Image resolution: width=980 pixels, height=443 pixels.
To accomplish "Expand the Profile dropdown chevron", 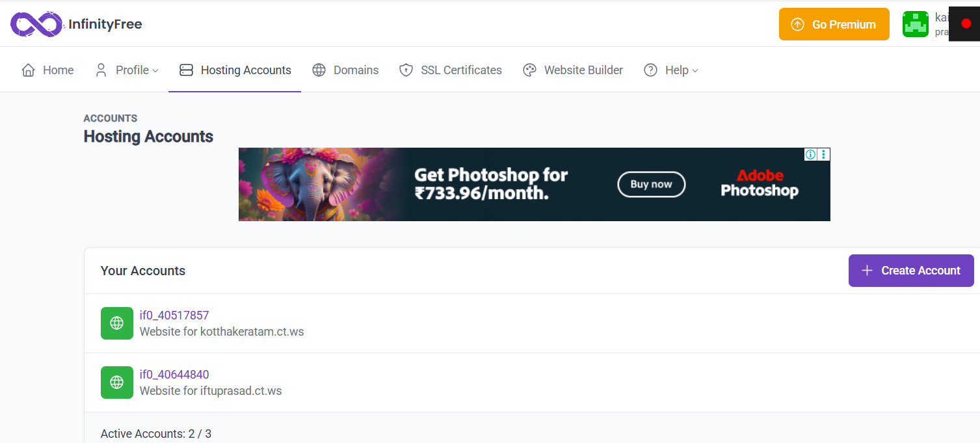I will tap(155, 71).
